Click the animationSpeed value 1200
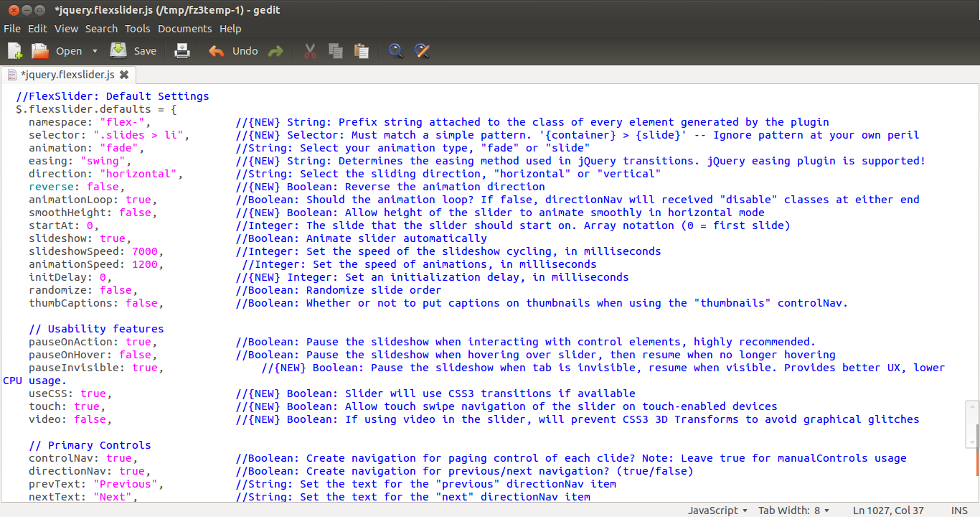 coord(145,264)
